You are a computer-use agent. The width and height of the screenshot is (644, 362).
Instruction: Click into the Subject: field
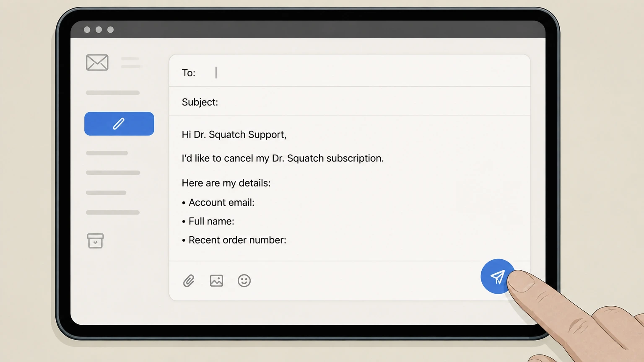pos(350,102)
